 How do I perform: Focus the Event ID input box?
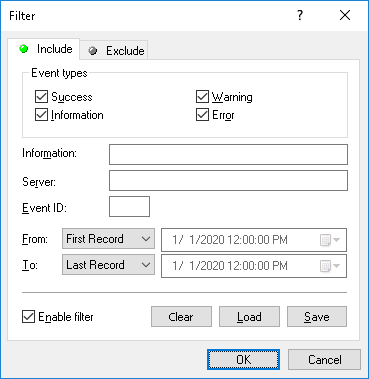129,207
